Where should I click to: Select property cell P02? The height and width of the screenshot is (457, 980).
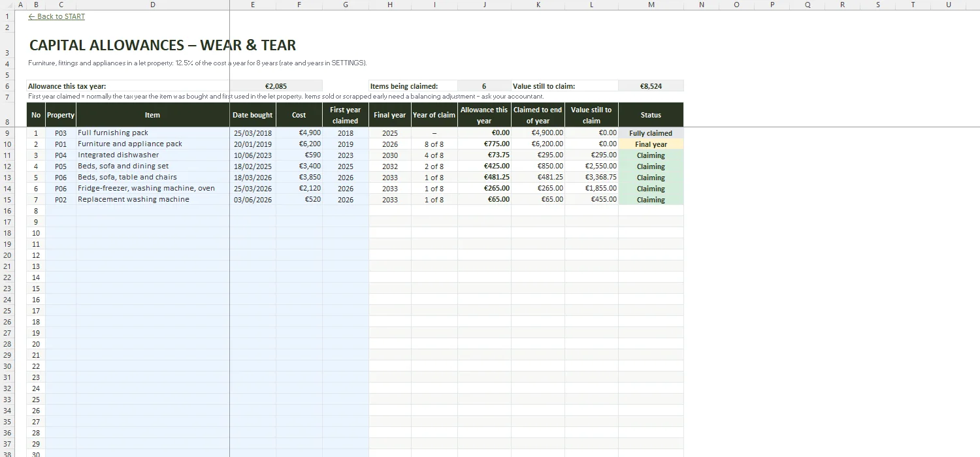click(61, 200)
